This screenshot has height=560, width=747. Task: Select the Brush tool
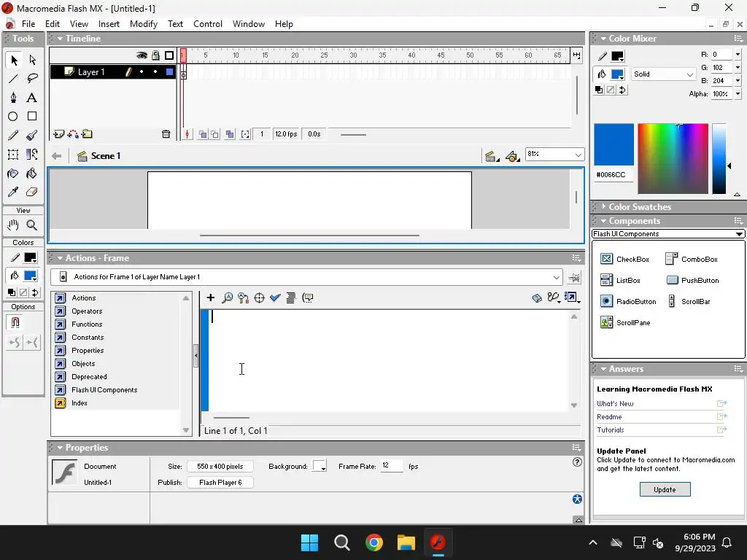coord(32,135)
